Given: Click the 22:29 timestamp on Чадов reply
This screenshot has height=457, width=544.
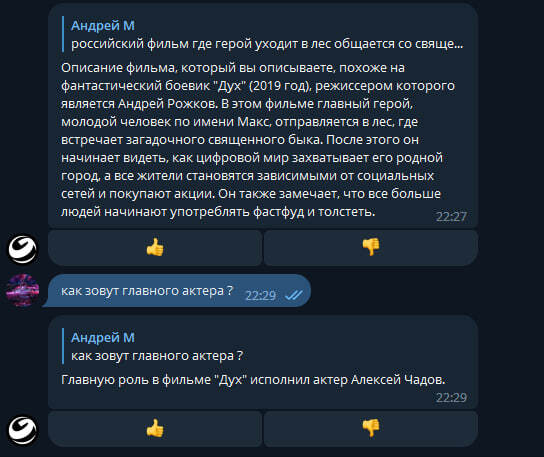Looking at the screenshot, I should (x=451, y=398).
